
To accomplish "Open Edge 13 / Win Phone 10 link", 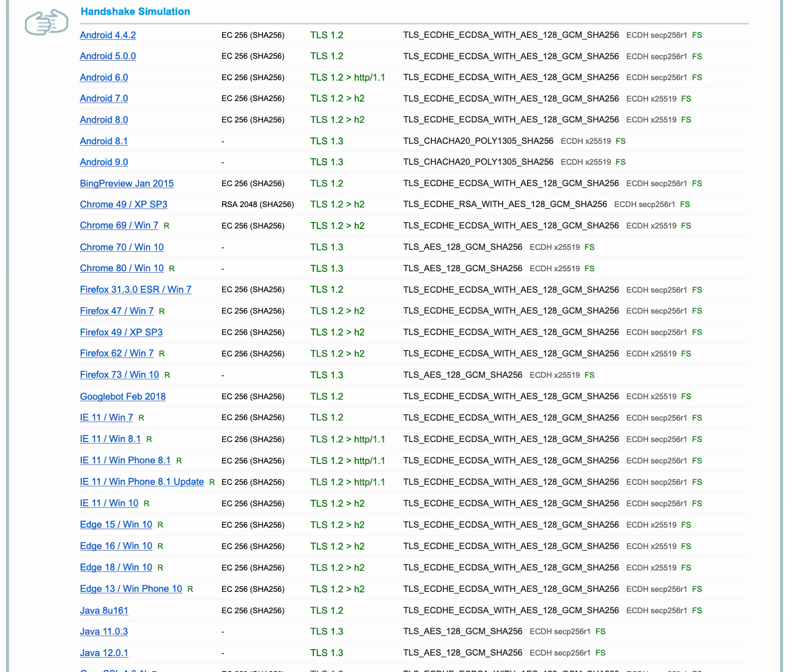I will point(131,588).
